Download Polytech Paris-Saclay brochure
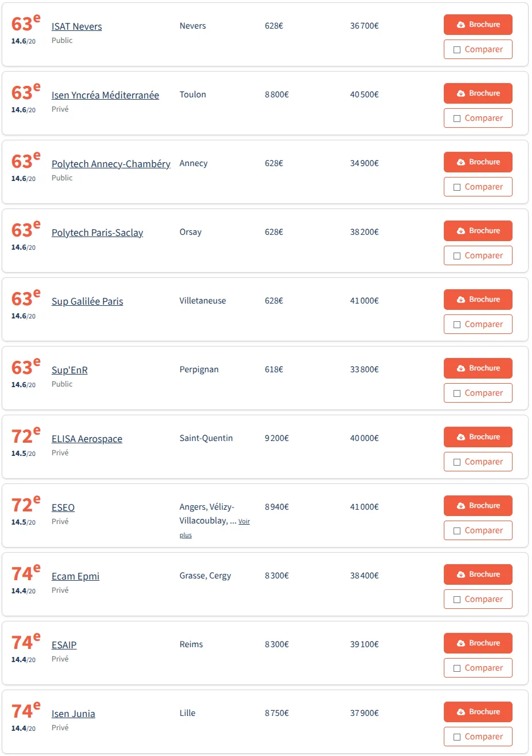 (478, 231)
